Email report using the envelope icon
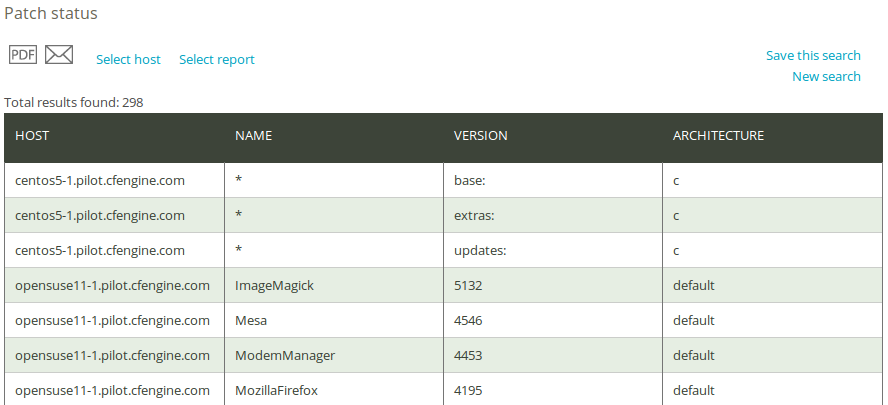The image size is (888, 405). 59,55
